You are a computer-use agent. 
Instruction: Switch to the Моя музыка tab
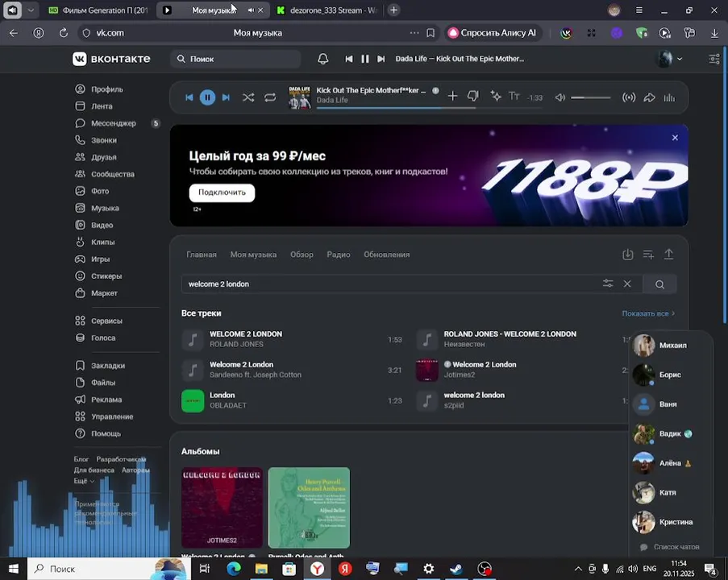pyautogui.click(x=253, y=255)
